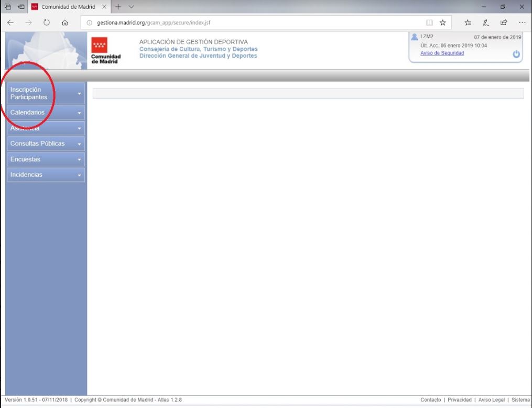
Task: Click the site information icon
Action: click(x=89, y=23)
